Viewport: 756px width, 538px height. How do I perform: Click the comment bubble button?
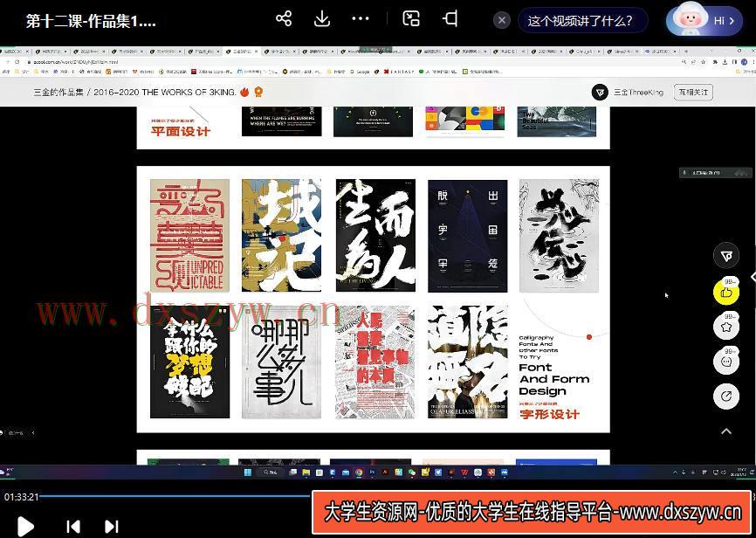click(x=726, y=362)
